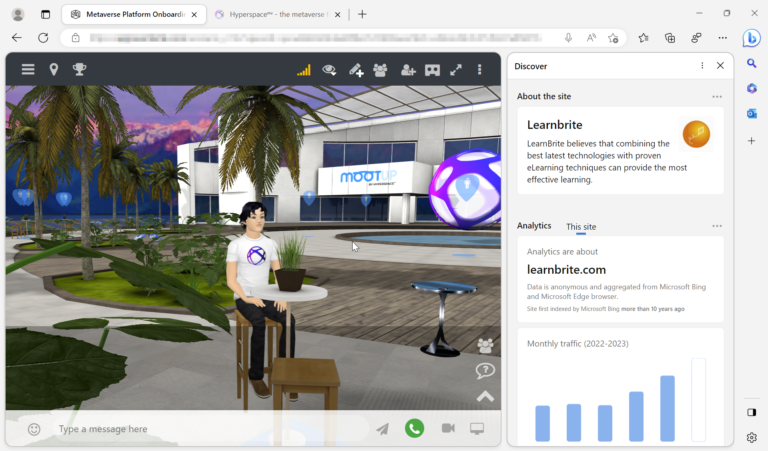The image size is (768, 451).
Task: Start the voice call with green phone button
Action: (414, 428)
